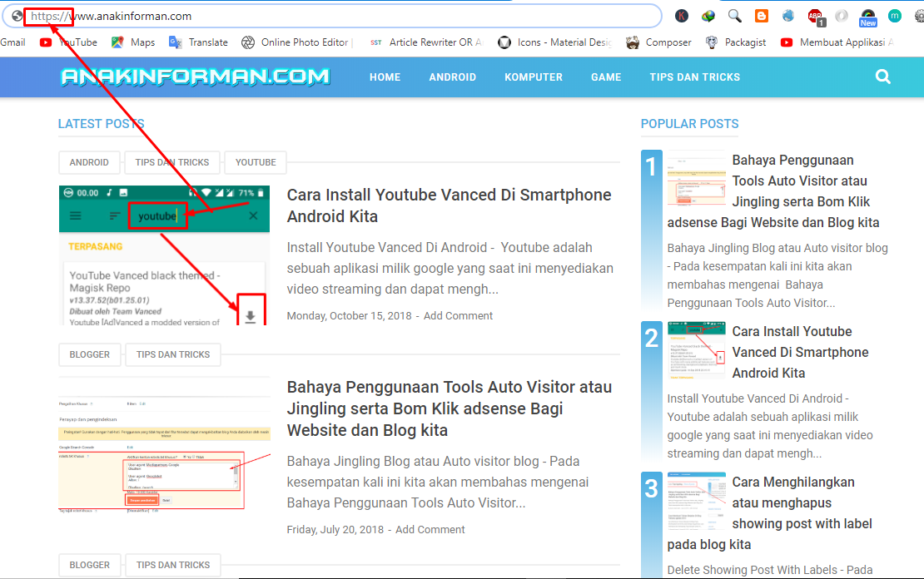Click the LATEST POSTS heading

click(x=101, y=124)
